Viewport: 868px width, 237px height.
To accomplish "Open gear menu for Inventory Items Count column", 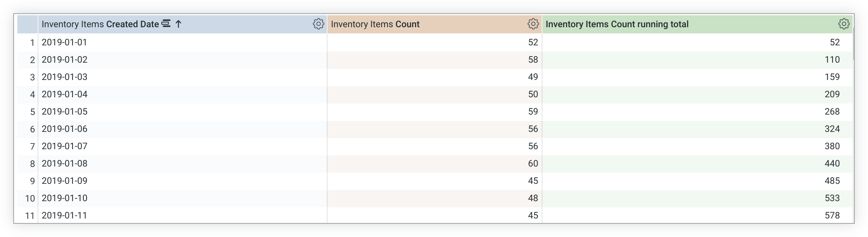I will tap(533, 24).
